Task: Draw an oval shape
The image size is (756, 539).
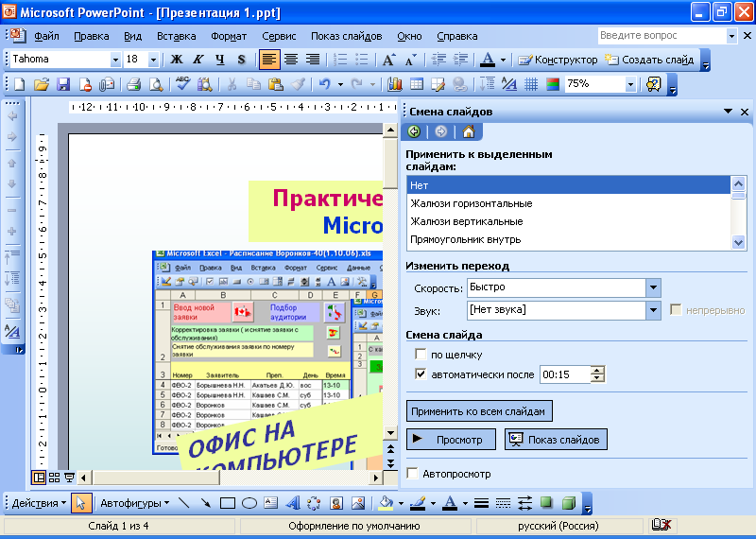Action: [x=249, y=503]
